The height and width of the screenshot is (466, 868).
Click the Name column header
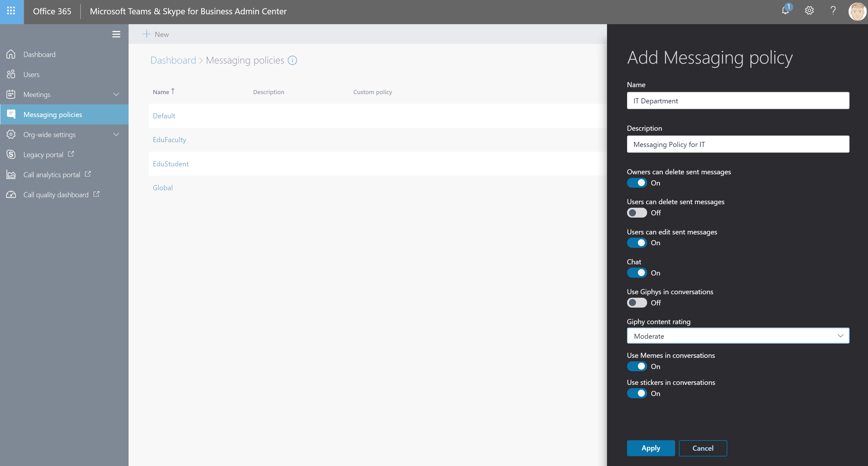tap(161, 92)
